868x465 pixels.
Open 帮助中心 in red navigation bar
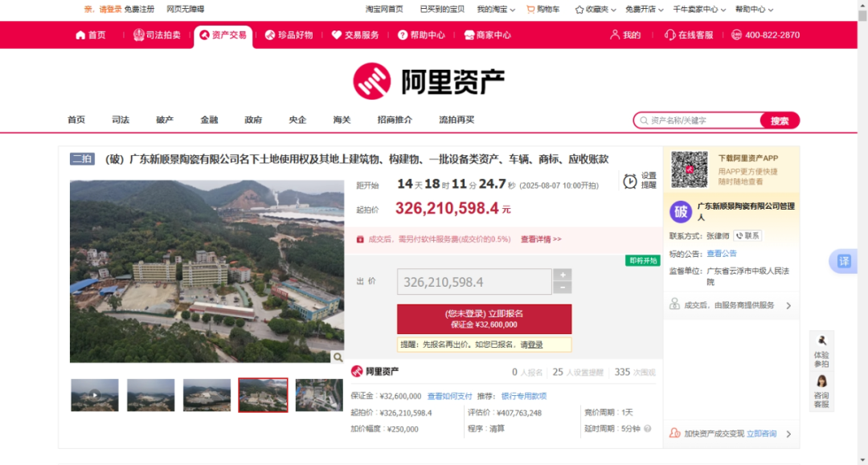tap(422, 35)
